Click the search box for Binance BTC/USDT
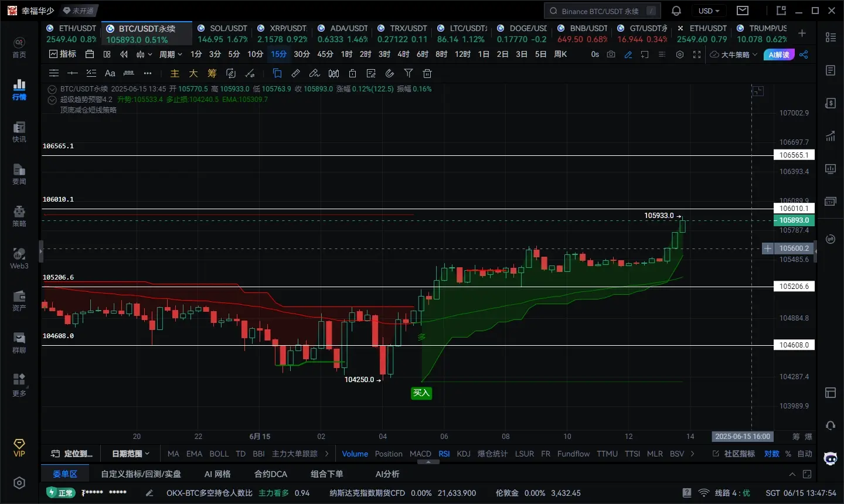844x504 pixels. [602, 11]
